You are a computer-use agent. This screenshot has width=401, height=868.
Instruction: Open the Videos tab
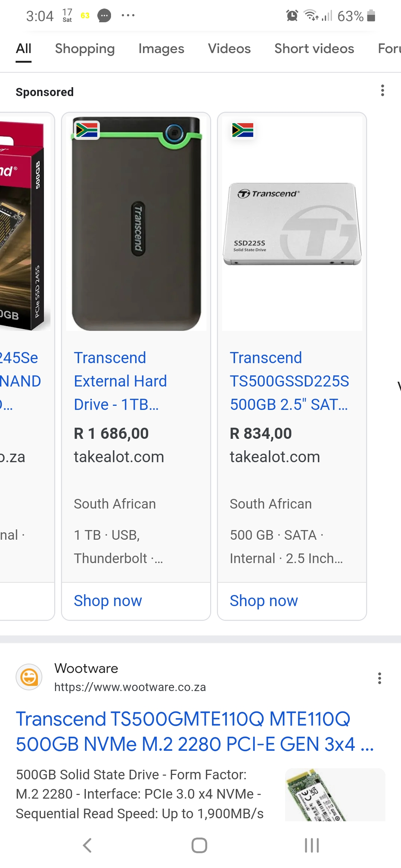229,49
